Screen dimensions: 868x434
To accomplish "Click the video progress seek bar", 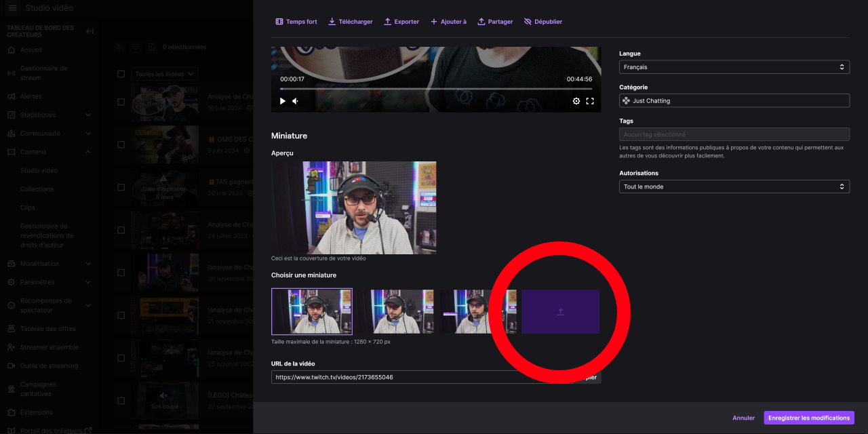I will point(435,89).
